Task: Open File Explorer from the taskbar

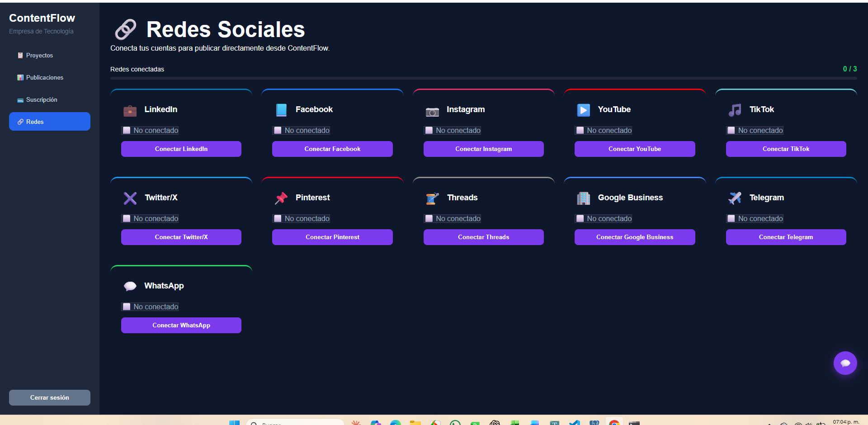Action: [415, 423]
